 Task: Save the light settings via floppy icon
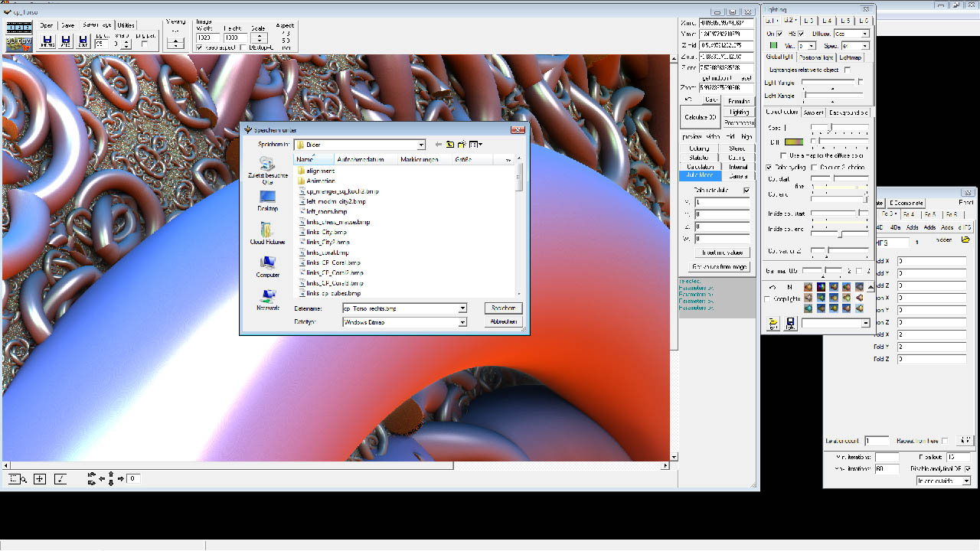pos(790,324)
